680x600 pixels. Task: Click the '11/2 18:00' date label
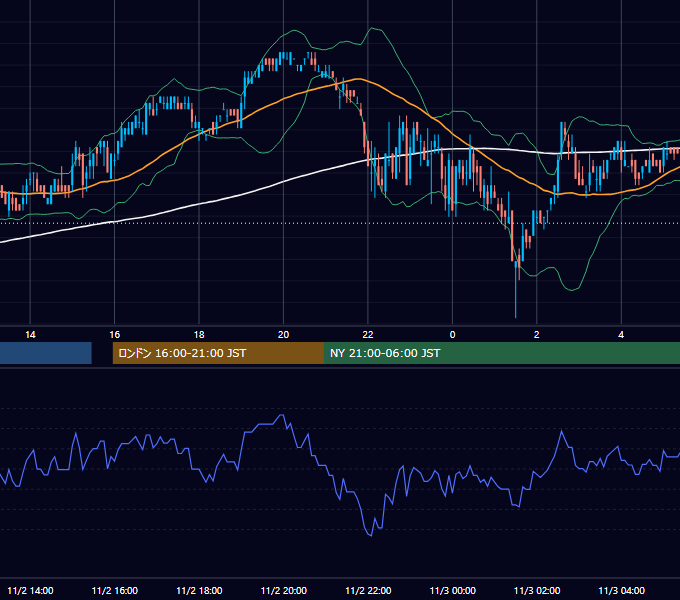[x=199, y=590]
